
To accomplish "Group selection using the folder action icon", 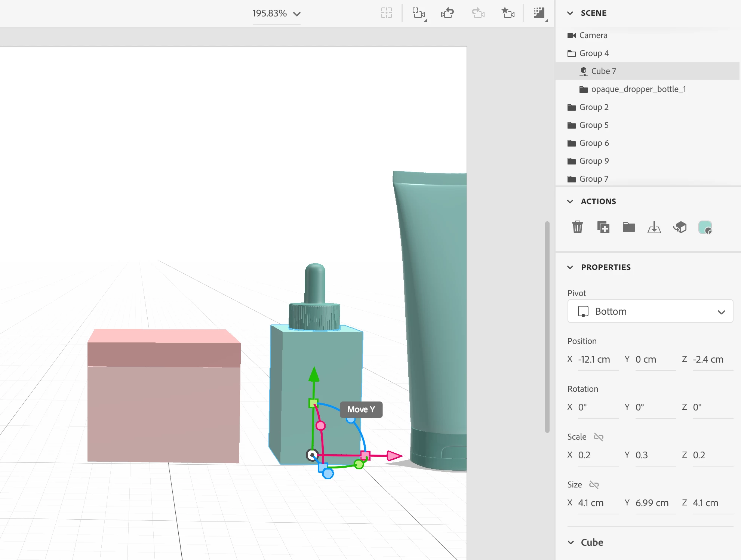I will coord(628,227).
